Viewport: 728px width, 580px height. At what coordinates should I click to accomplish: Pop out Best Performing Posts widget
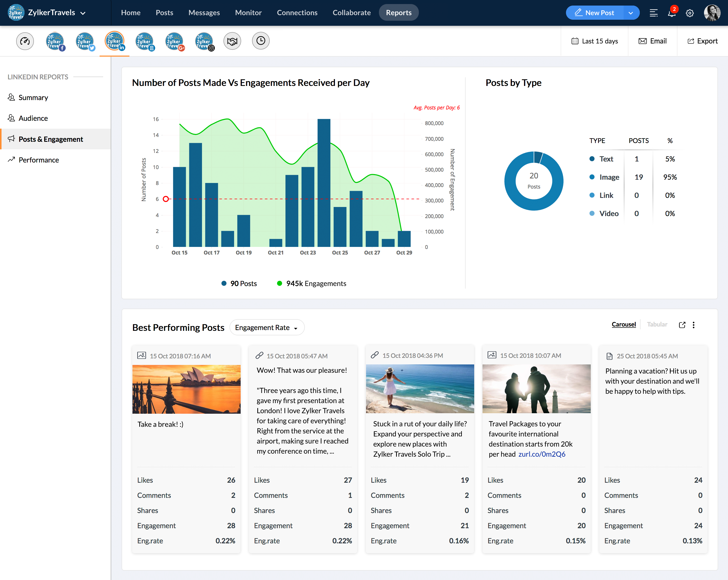coord(682,325)
